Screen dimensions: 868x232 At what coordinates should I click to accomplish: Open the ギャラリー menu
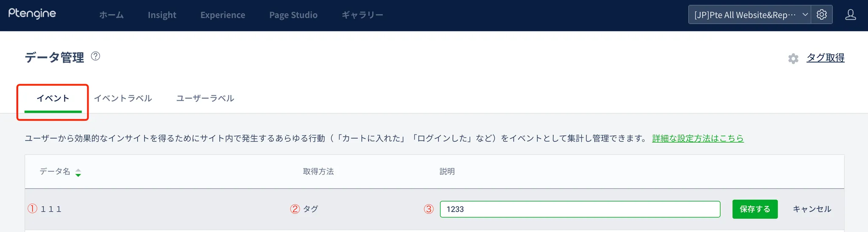coord(362,15)
